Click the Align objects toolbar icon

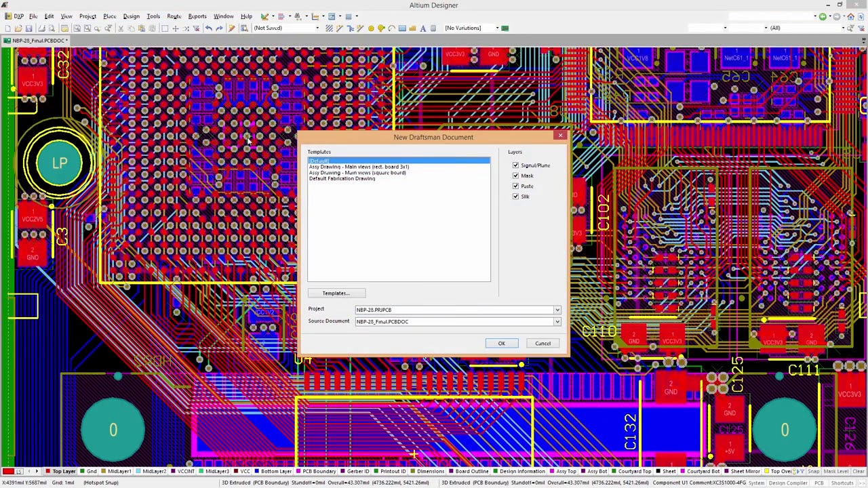[281, 16]
